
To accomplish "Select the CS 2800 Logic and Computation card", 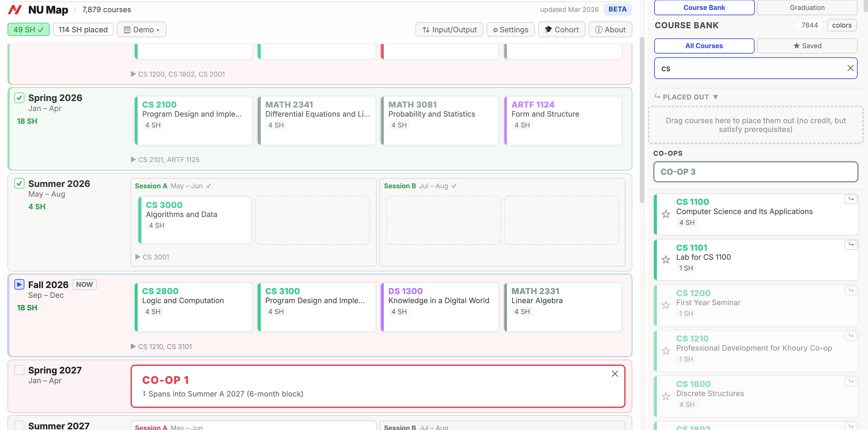I will pyautogui.click(x=193, y=307).
